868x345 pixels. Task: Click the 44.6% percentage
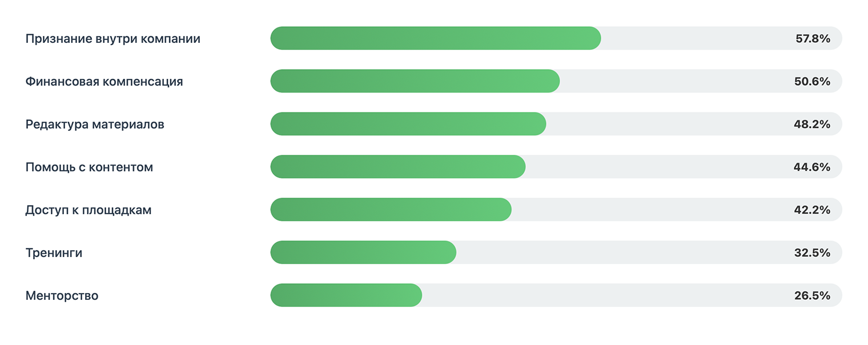812,167
